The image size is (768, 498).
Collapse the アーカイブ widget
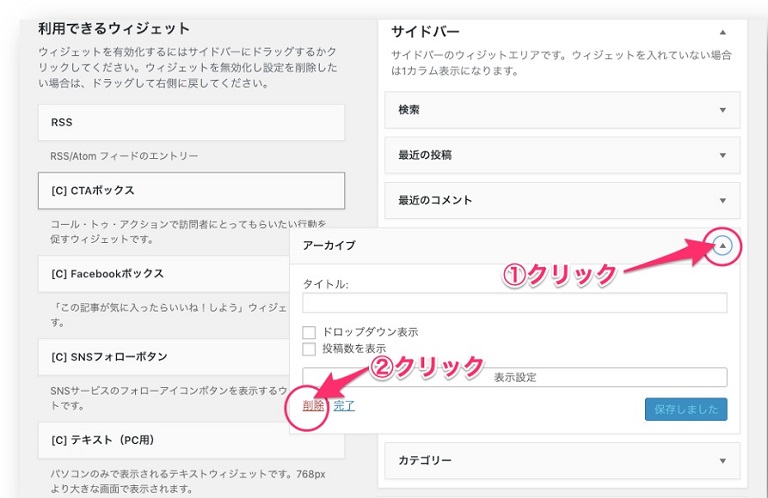(722, 246)
